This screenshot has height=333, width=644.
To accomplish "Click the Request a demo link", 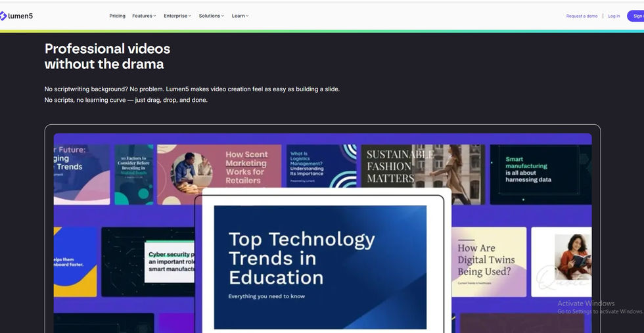I will pos(582,16).
